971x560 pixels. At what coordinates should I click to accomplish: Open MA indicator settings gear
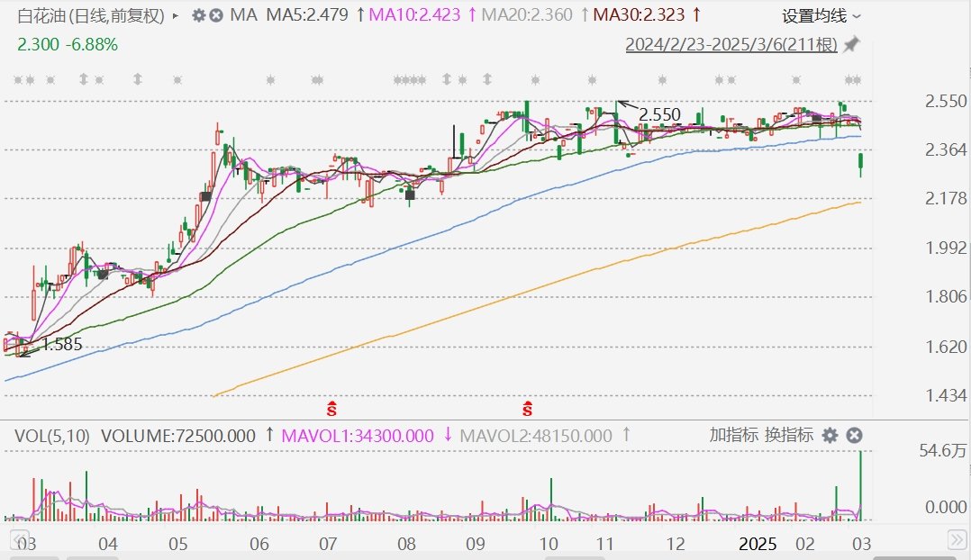coord(199,15)
